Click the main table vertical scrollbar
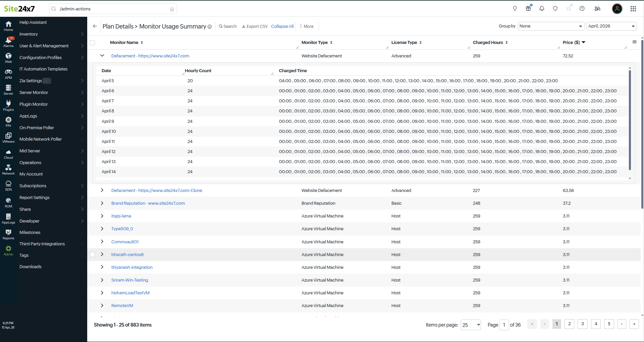The image size is (644, 342). [642, 124]
